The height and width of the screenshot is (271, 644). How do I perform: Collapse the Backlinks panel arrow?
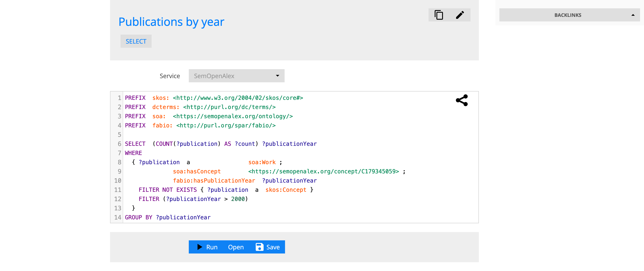[x=633, y=15]
